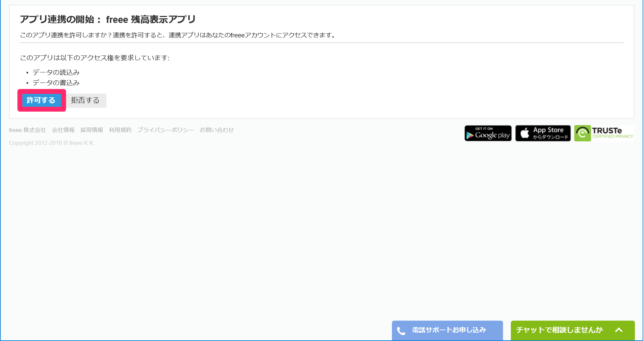Screen dimensions: 644x341
Task: Click the App Store download badge
Action: (543, 133)
